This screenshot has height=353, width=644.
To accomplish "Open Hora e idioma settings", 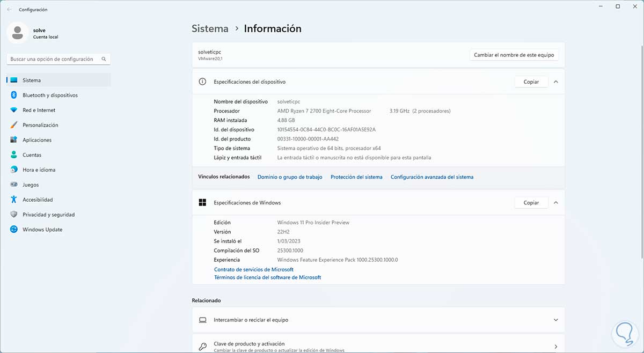I will tap(58, 170).
